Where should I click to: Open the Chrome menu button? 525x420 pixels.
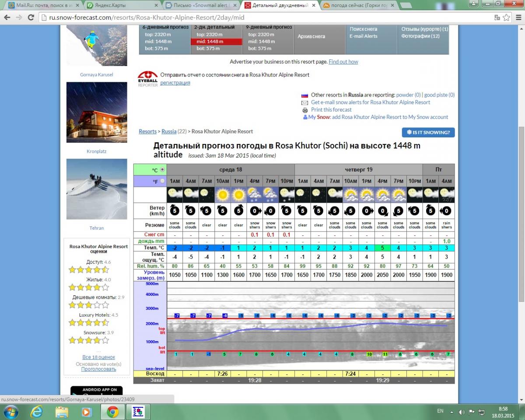click(518, 17)
